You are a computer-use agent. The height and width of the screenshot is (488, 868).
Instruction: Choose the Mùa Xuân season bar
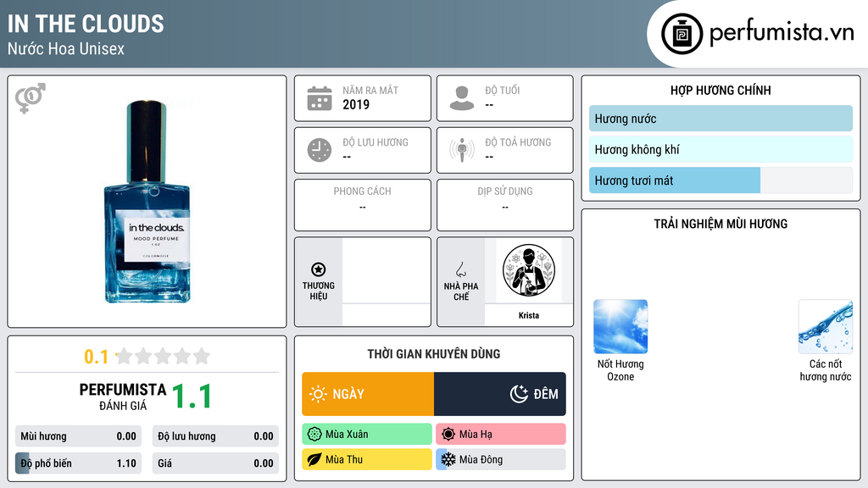(x=367, y=435)
